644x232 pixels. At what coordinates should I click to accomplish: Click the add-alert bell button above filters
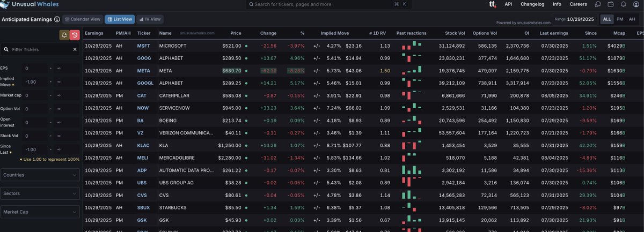pyautogui.click(x=64, y=35)
